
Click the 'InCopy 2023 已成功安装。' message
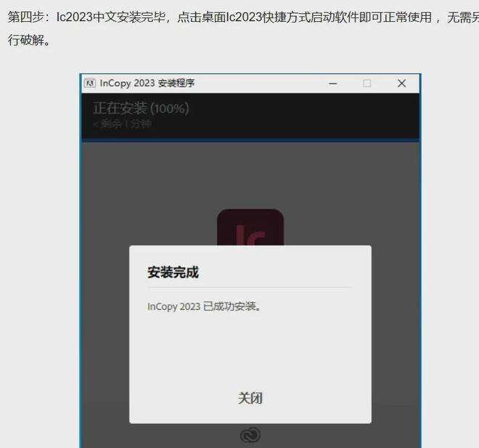pyautogui.click(x=204, y=306)
